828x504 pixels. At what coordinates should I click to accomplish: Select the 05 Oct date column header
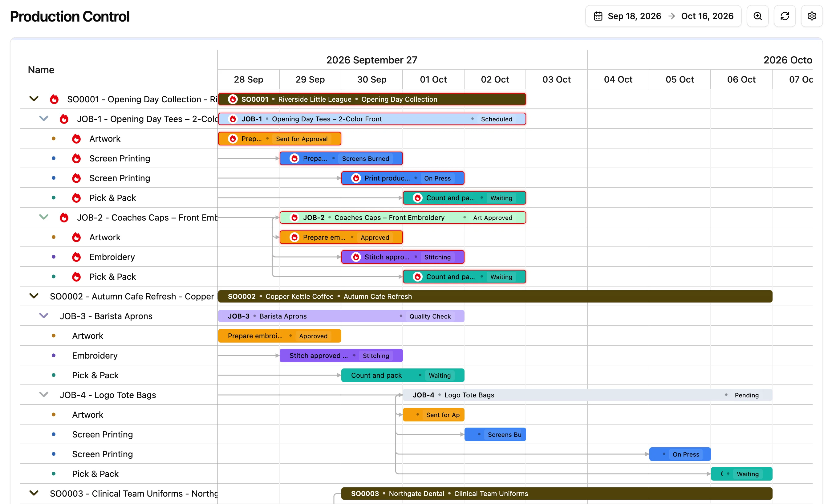coord(680,79)
